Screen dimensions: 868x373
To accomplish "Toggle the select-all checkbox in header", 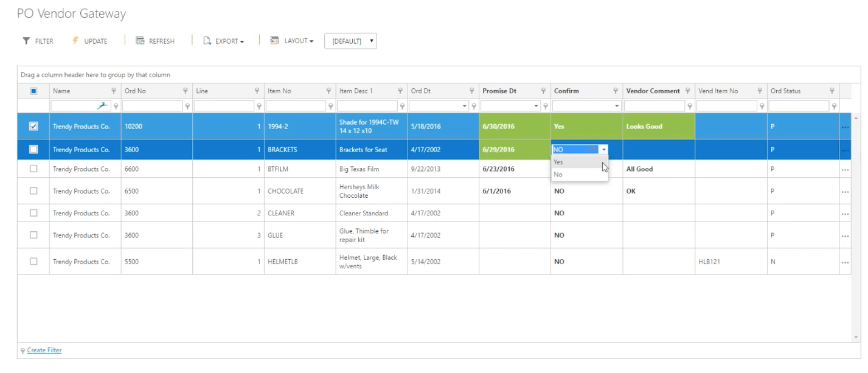I will 34,91.
